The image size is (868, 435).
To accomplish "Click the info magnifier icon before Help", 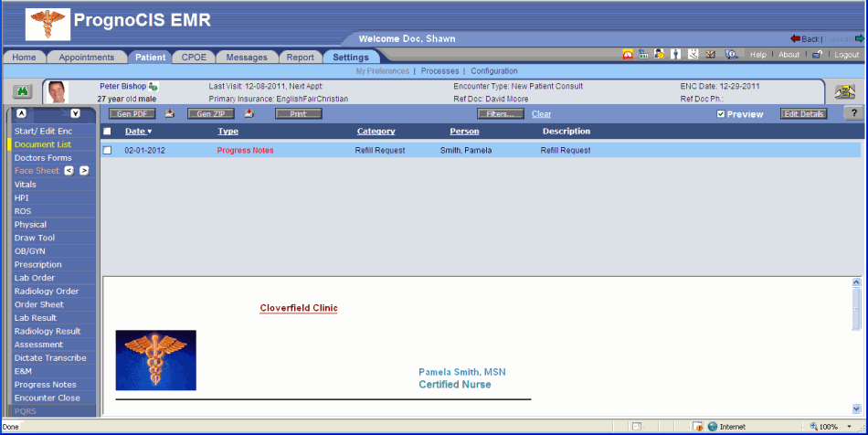I will [x=731, y=54].
